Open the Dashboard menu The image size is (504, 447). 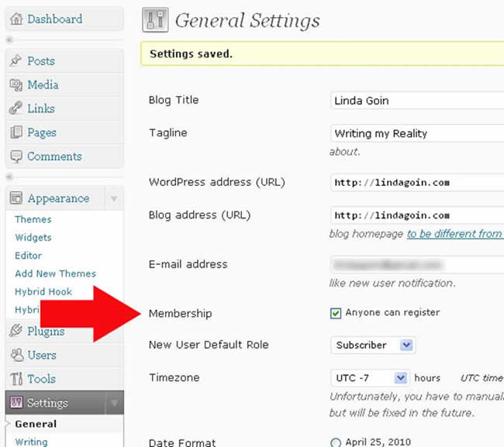click(x=54, y=19)
